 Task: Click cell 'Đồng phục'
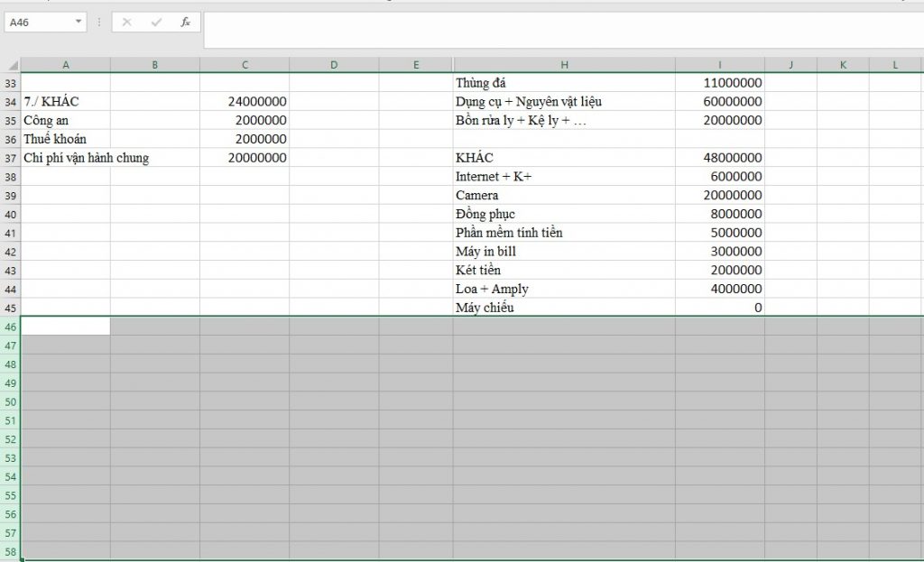pos(565,214)
